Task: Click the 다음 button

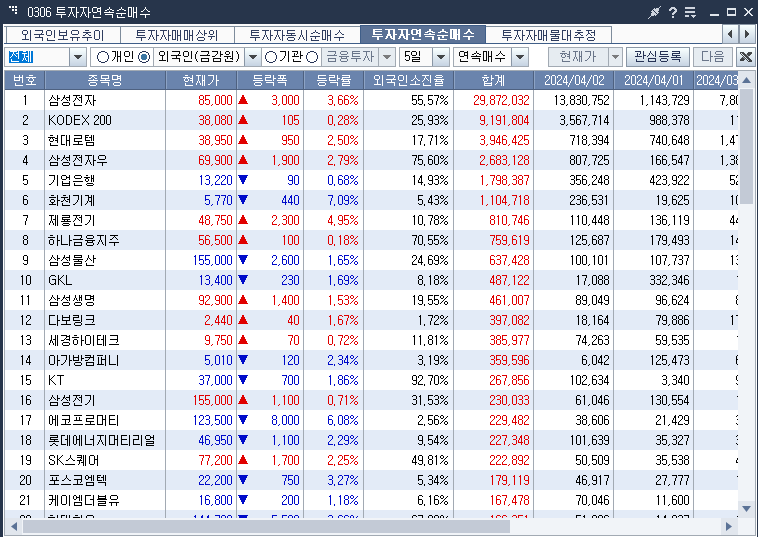Action: (713, 57)
